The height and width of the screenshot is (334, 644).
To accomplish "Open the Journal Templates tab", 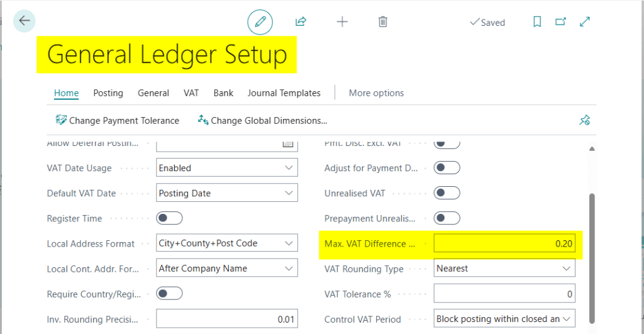I will point(284,93).
